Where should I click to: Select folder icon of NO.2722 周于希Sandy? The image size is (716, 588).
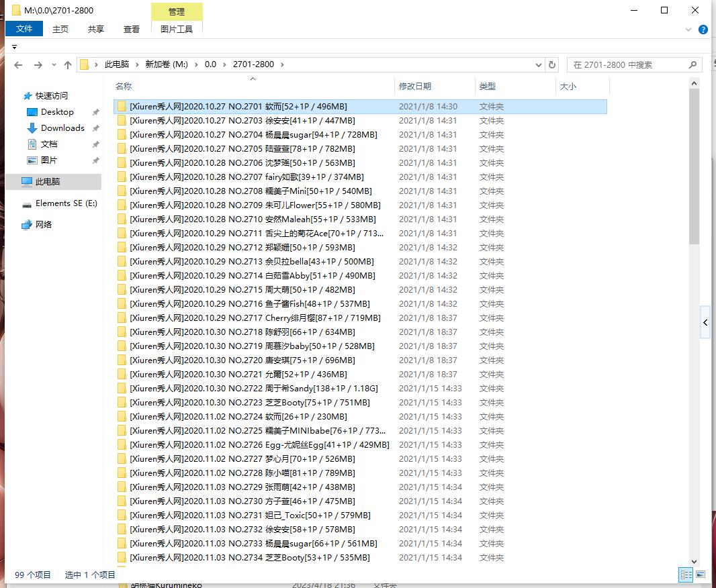pyautogui.click(x=122, y=388)
